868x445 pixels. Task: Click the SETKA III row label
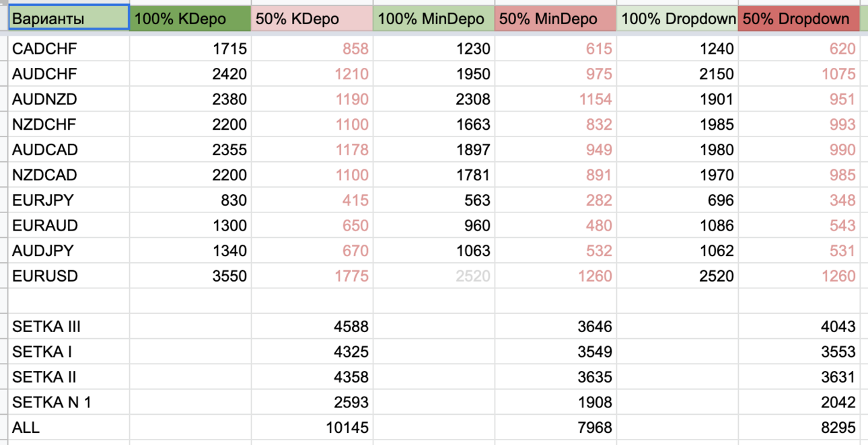click(x=69, y=327)
